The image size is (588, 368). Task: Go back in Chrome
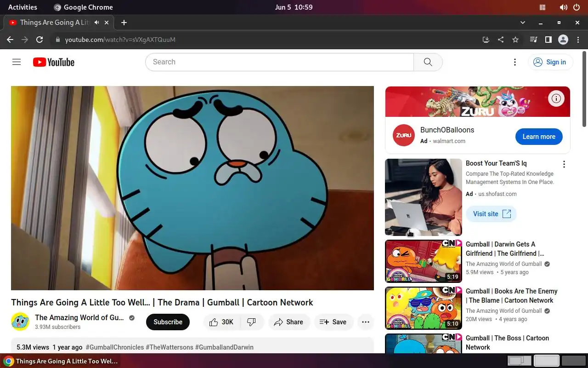pos(10,40)
